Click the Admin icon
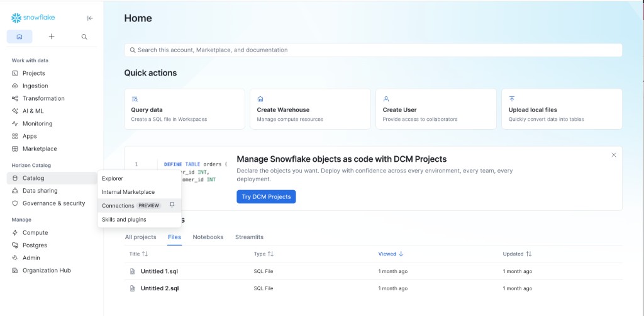 tap(15, 257)
